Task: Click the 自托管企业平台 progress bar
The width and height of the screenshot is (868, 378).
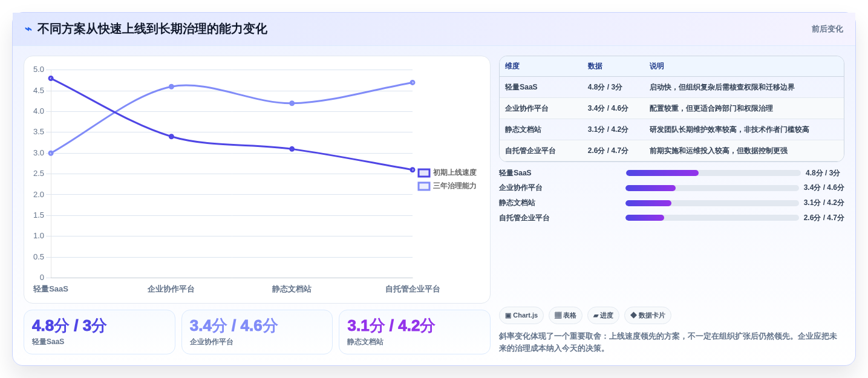Action: pyautogui.click(x=712, y=218)
